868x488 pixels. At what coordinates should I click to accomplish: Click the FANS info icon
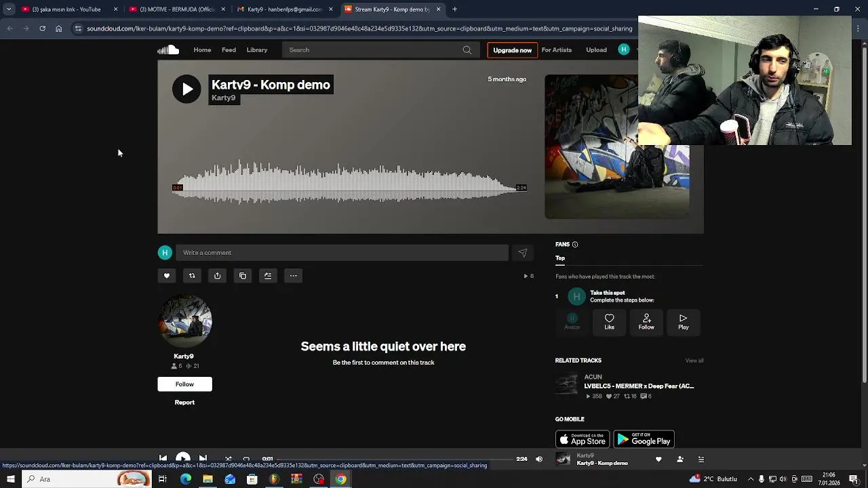pos(575,245)
